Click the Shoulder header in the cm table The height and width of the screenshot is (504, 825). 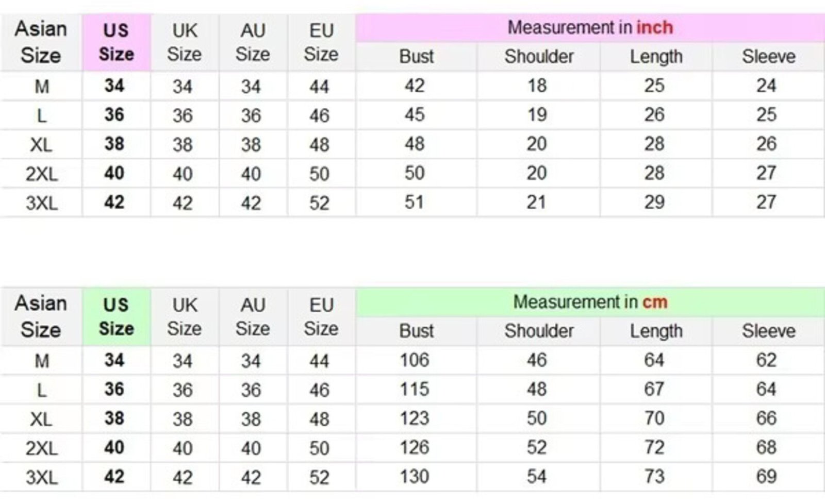coord(539,331)
